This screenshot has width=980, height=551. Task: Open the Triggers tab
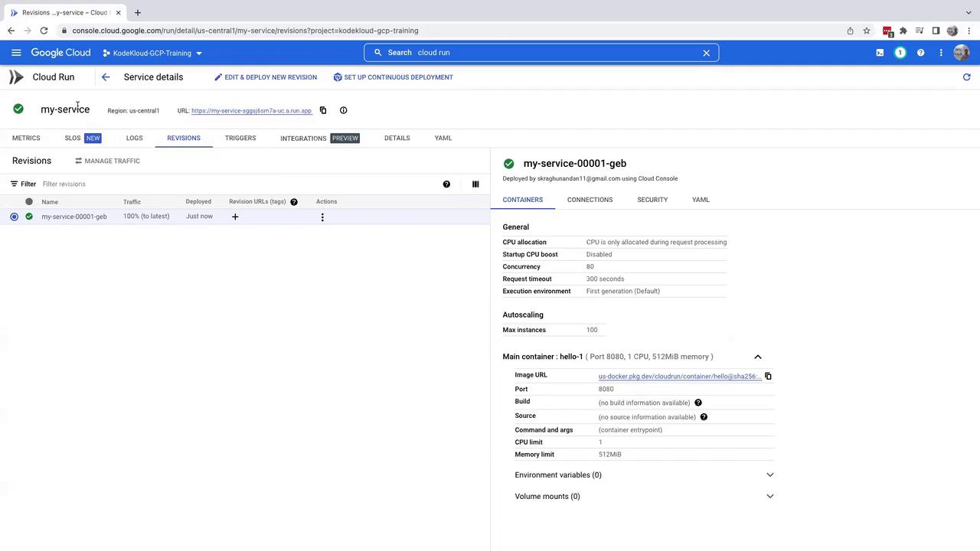240,138
